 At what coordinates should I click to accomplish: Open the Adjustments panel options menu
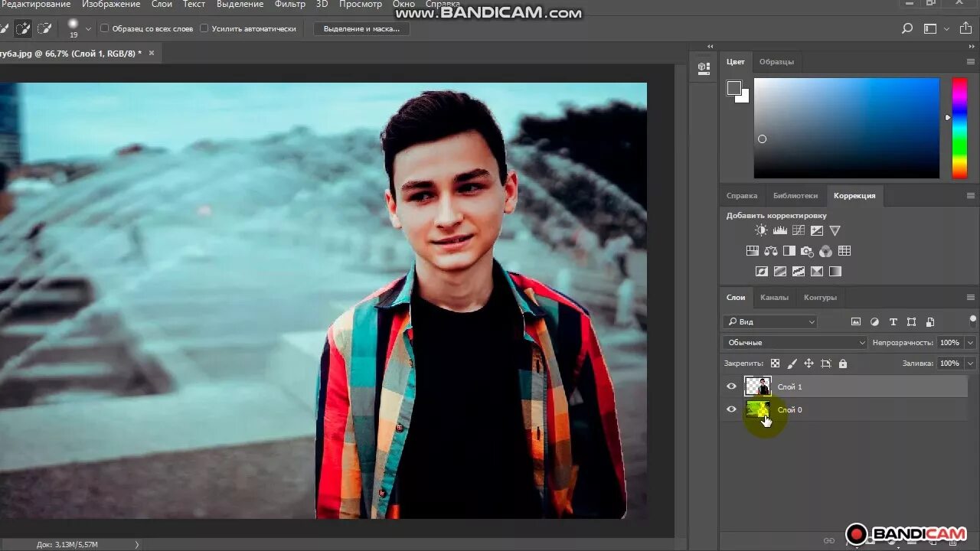971,196
